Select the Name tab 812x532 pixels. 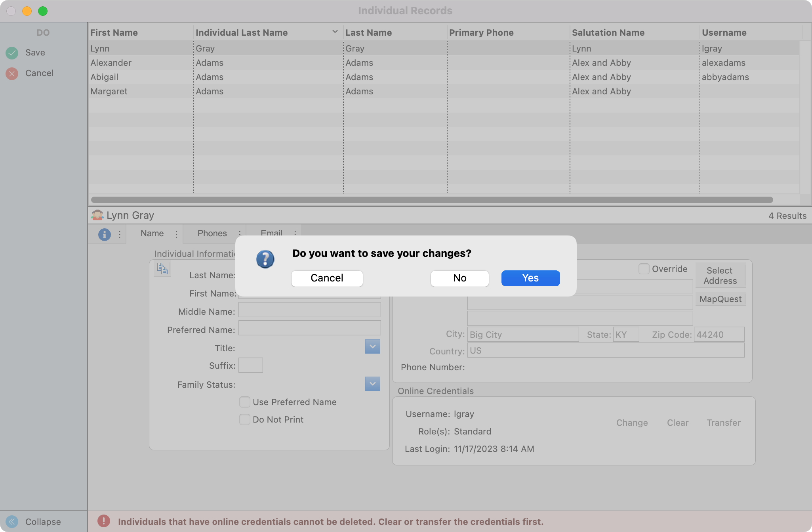pyautogui.click(x=152, y=233)
